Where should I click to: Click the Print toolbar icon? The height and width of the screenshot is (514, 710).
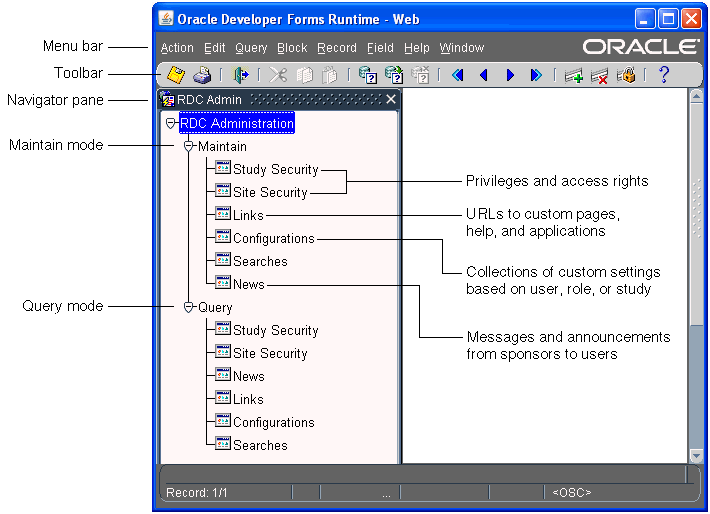[202, 75]
